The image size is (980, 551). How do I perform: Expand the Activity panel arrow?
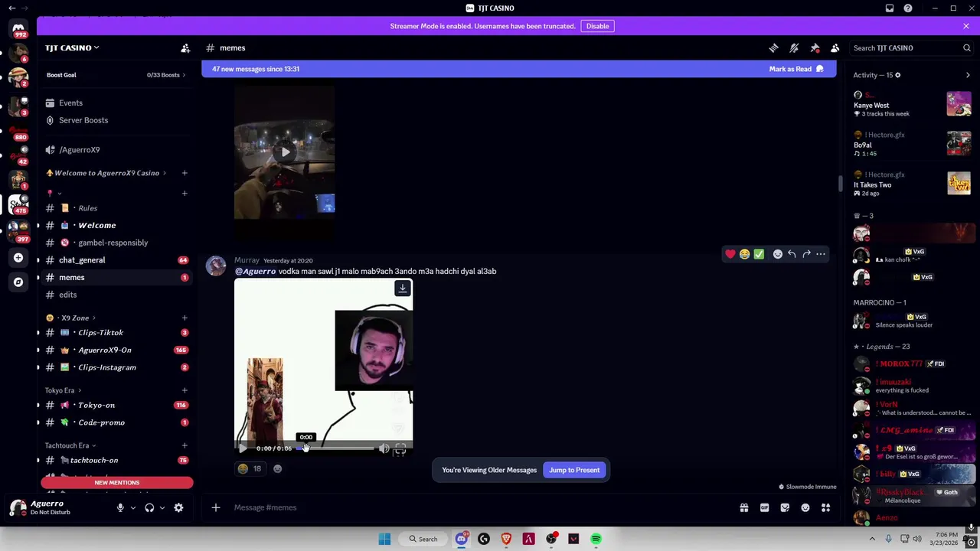tap(968, 75)
